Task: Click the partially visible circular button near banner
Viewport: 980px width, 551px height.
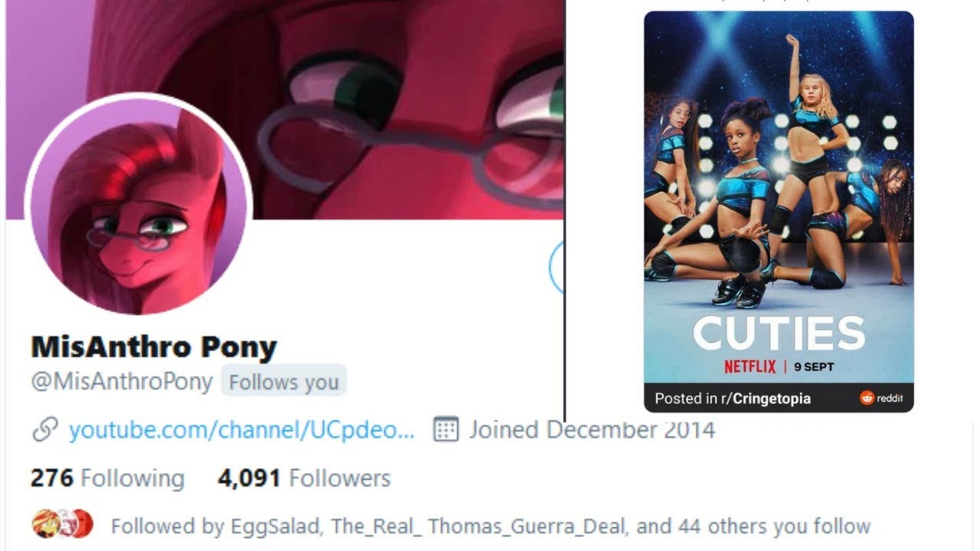Action: pos(557,266)
